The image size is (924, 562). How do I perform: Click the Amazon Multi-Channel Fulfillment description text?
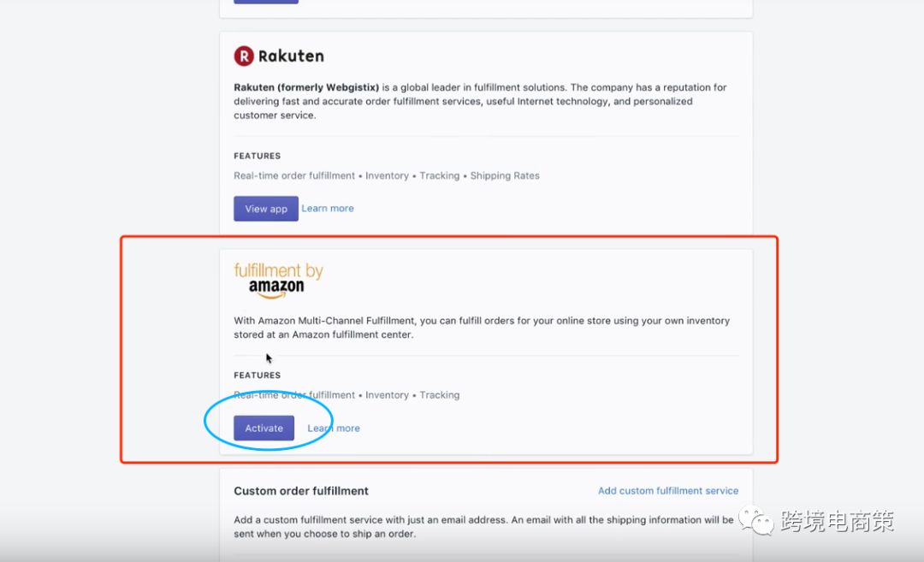tap(482, 328)
